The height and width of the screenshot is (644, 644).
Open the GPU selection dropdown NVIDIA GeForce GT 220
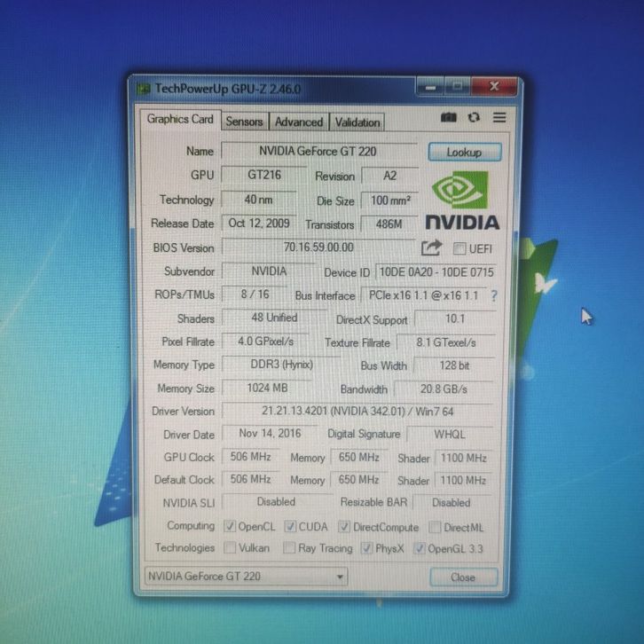(246, 577)
